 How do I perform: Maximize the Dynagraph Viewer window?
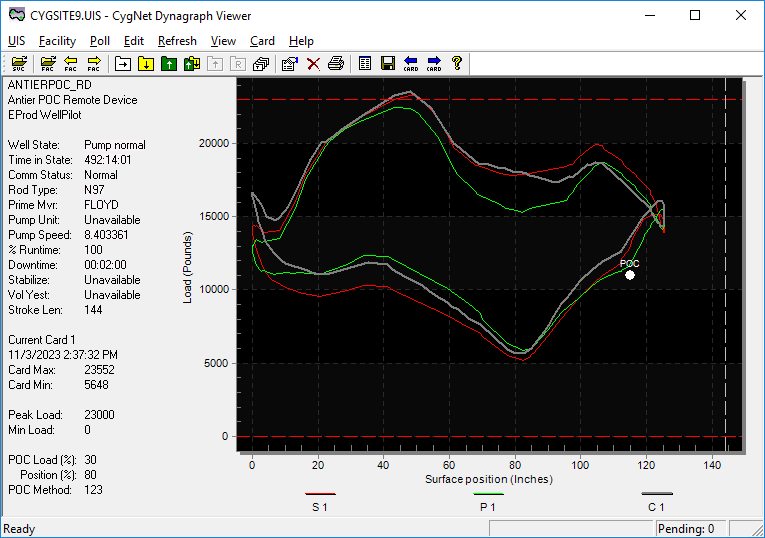695,15
